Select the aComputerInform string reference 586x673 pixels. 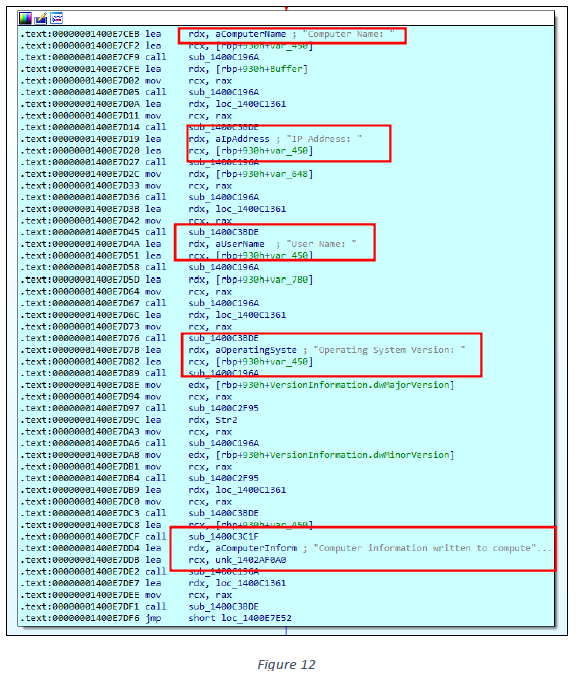(256, 549)
